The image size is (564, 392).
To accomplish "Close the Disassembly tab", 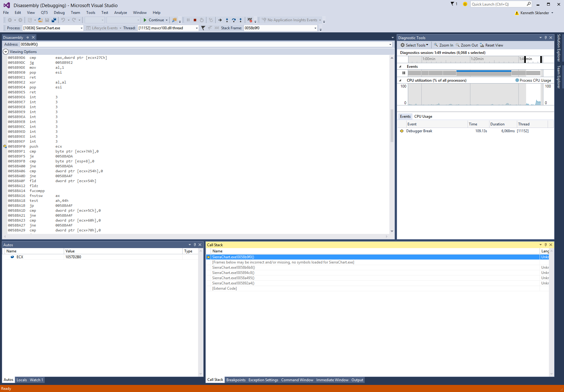I will click(x=33, y=37).
